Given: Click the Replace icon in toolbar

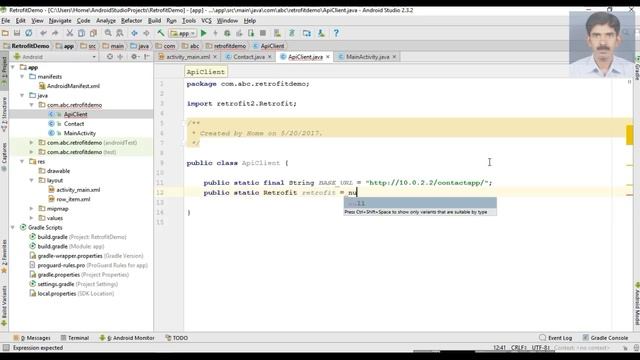Looking at the screenshot, I should pos(120,33).
